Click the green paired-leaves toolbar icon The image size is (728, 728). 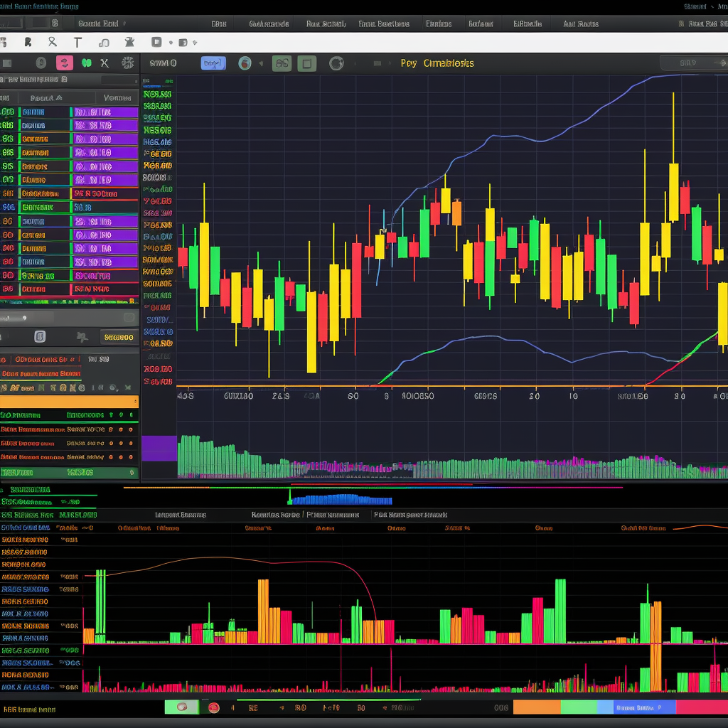[x=87, y=63]
